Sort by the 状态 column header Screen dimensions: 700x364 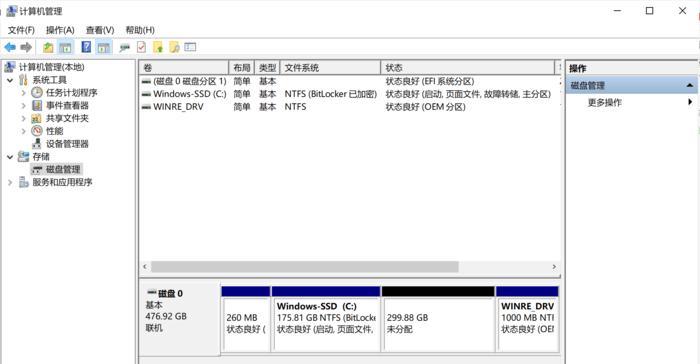click(467, 68)
